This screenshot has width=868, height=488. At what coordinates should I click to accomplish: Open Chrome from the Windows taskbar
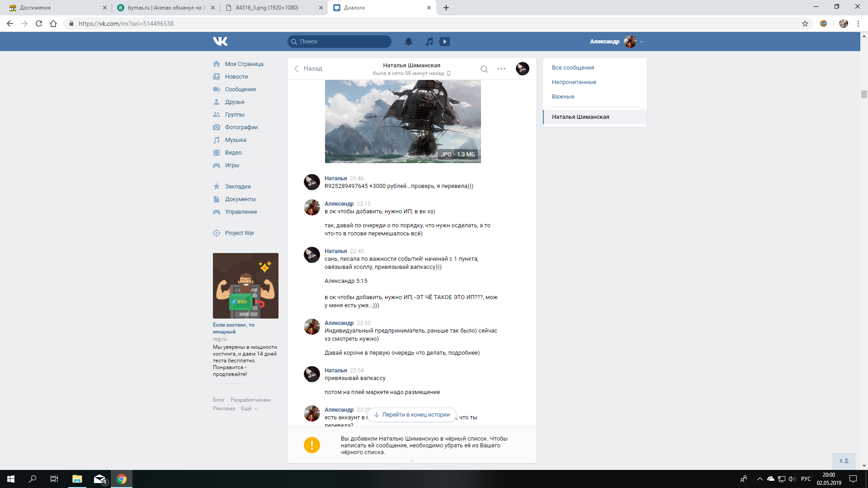pos(122,479)
